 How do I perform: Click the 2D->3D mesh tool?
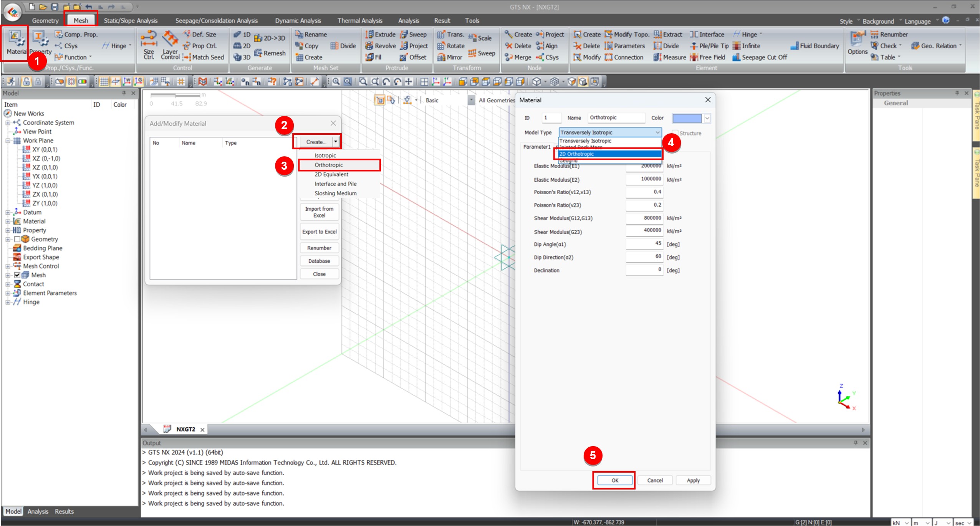[270, 38]
